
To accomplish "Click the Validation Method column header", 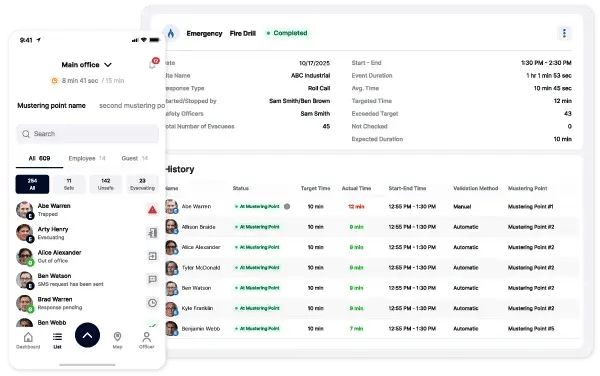I will pos(476,188).
